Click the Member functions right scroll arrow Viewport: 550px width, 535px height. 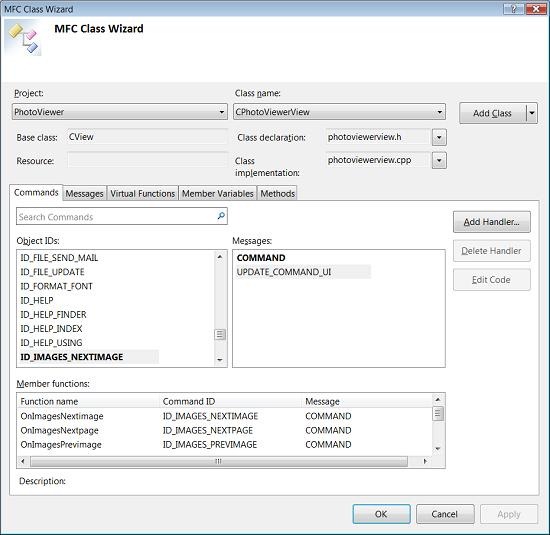click(425, 461)
